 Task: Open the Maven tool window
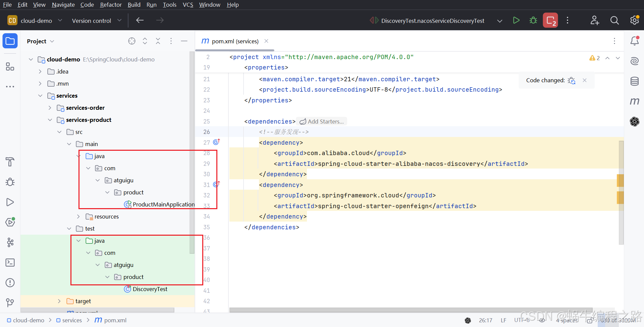pyautogui.click(x=635, y=101)
